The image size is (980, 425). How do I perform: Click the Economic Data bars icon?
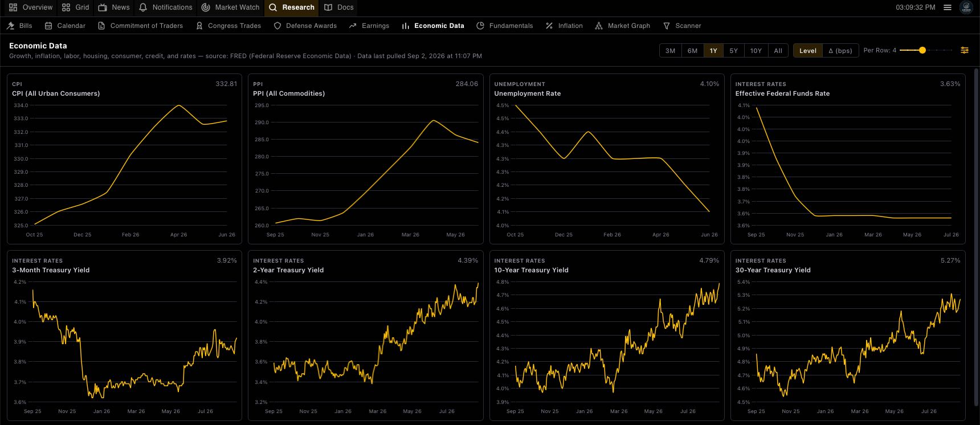[406, 26]
